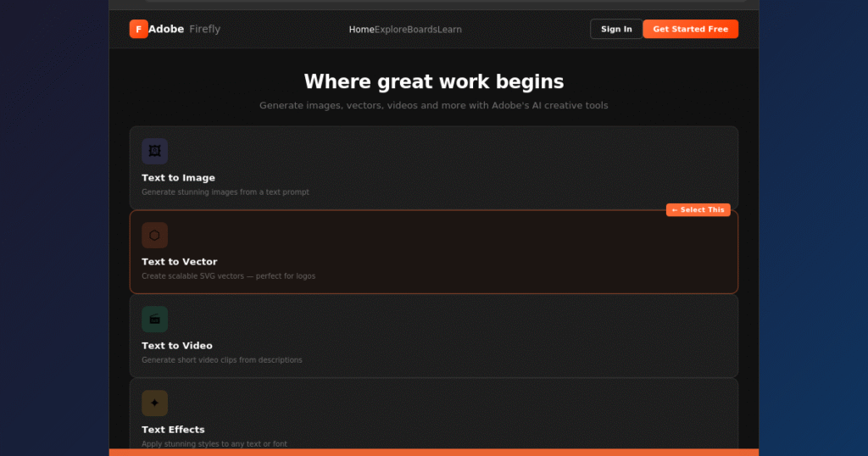Click the 'Where great work begins' heading
This screenshot has height=456, width=868.
click(x=434, y=81)
